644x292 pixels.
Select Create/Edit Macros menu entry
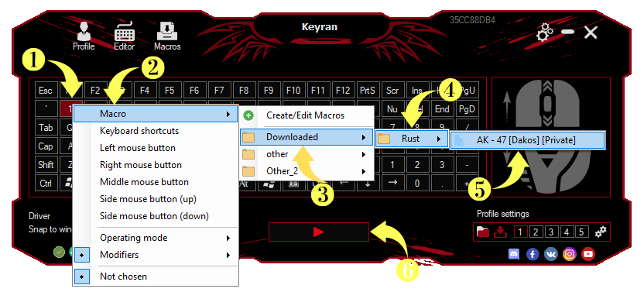click(307, 115)
